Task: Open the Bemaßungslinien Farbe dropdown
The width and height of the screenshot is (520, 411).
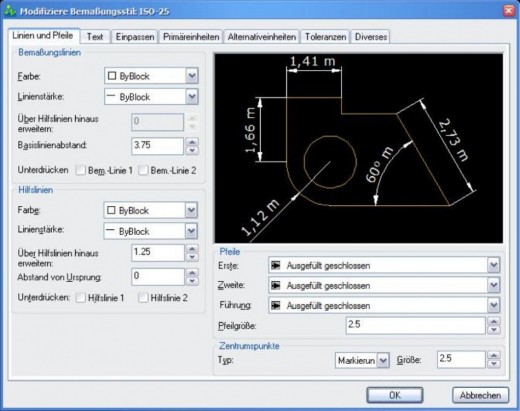Action: click(192, 76)
